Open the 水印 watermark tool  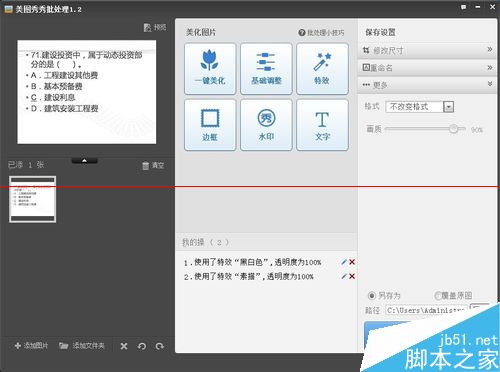[x=266, y=125]
